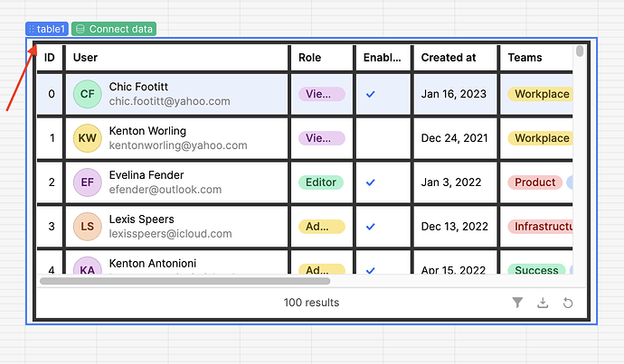Toggle Enabled checkmark for Evelina Fender
Screen dimensions: 624x364
click(370, 182)
